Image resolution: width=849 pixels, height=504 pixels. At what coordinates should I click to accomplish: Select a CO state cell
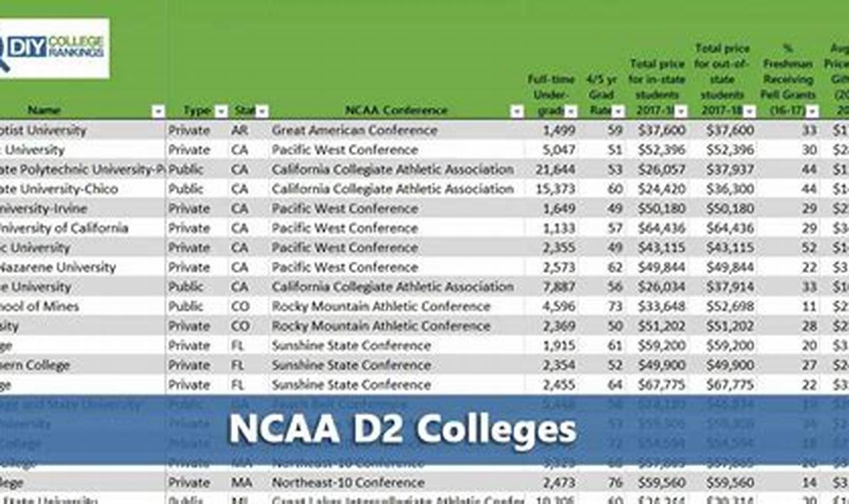pos(242,306)
